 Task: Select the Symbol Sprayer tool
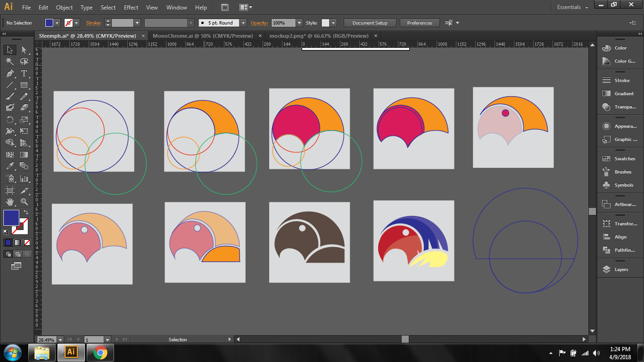point(9,179)
